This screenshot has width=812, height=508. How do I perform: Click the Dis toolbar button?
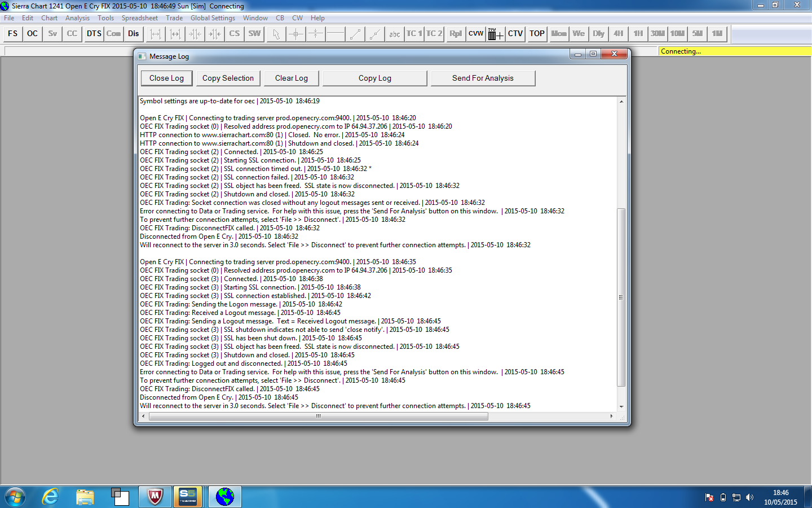(x=134, y=34)
